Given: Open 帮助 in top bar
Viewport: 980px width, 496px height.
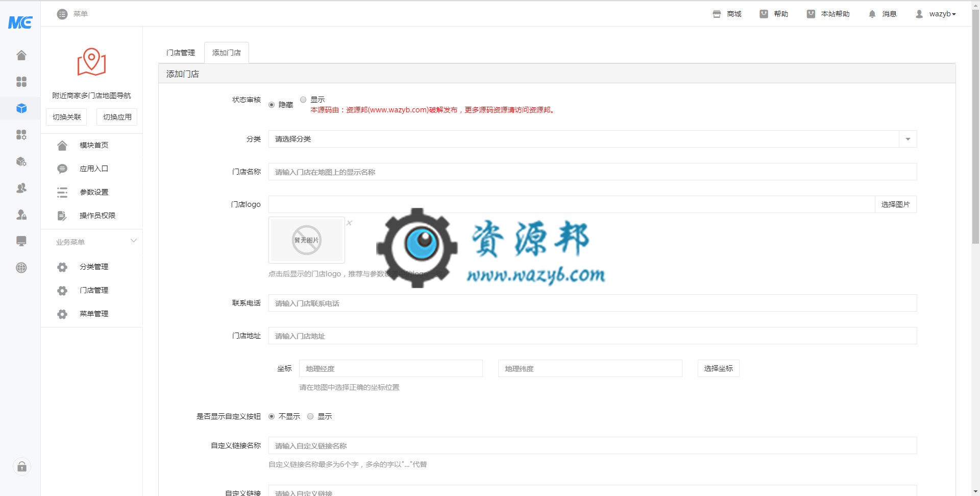Looking at the screenshot, I should [774, 14].
